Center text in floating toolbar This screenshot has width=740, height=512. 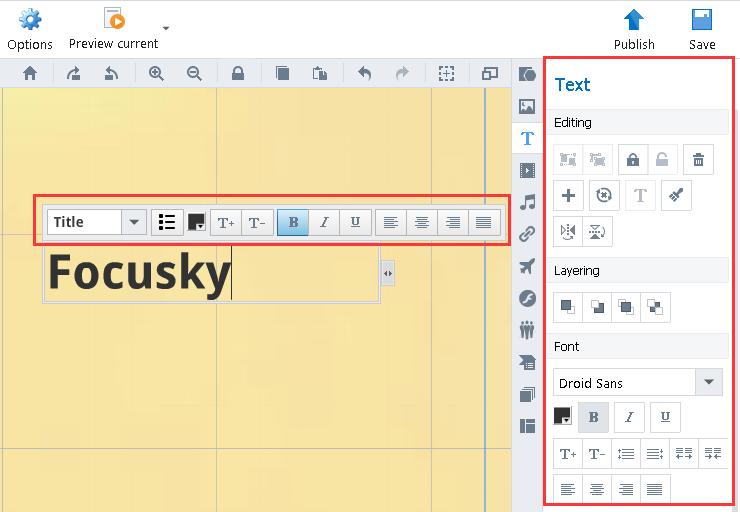pyautogui.click(x=422, y=222)
